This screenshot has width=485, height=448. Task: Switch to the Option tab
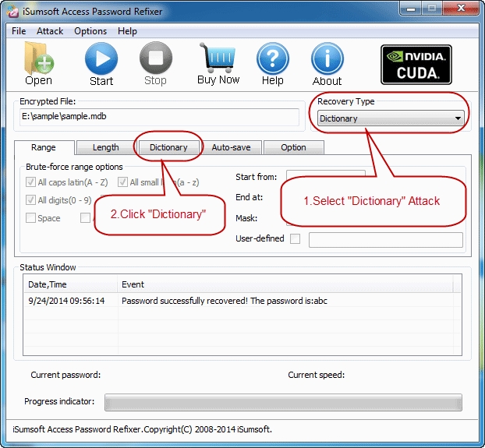point(293,147)
